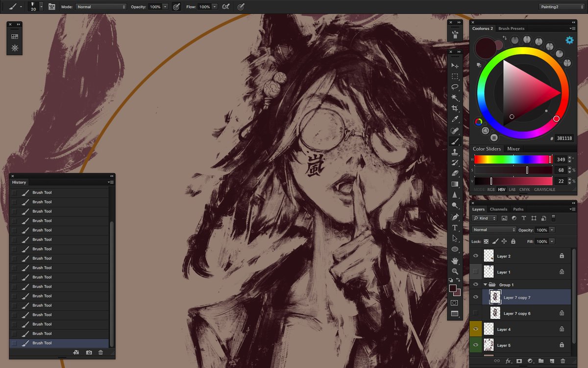The width and height of the screenshot is (588, 368).
Task: Click the toolbox foreground color swatch
Action: [x=453, y=289]
